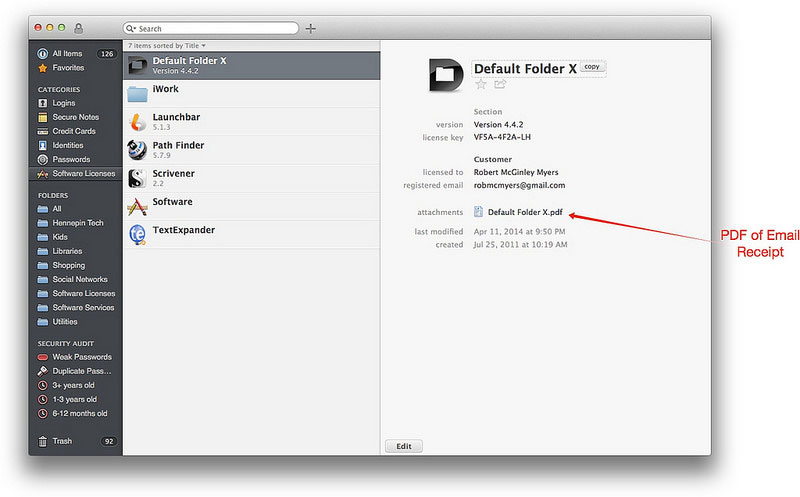Select Software Licenses category

pos(76,174)
